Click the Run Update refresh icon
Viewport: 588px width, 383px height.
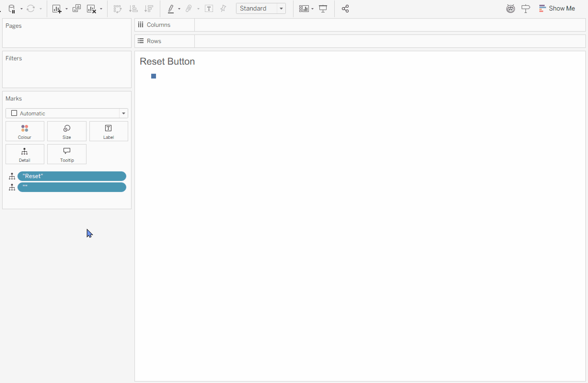pyautogui.click(x=31, y=9)
